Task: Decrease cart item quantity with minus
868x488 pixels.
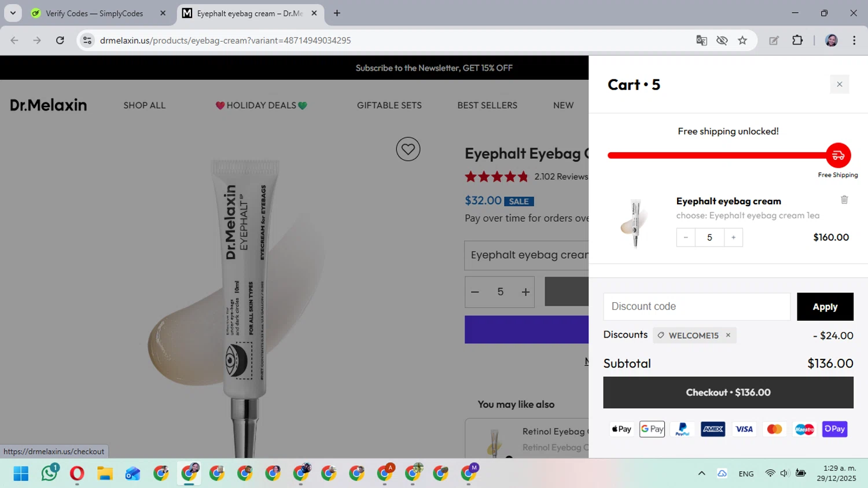Action: pos(686,237)
